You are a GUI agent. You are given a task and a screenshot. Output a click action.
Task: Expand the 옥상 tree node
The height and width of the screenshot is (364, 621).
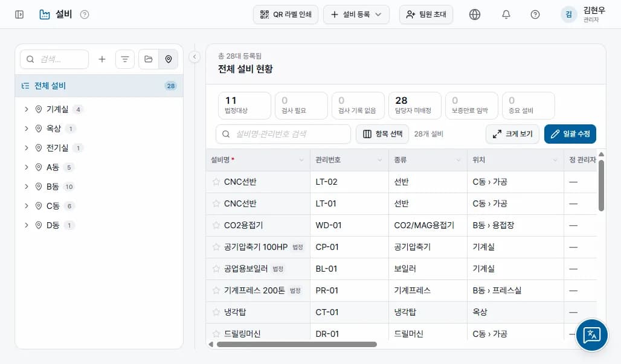pos(26,129)
